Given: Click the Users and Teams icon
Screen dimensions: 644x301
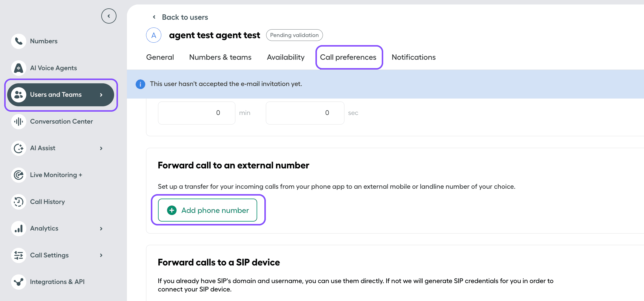Looking at the screenshot, I should point(19,95).
